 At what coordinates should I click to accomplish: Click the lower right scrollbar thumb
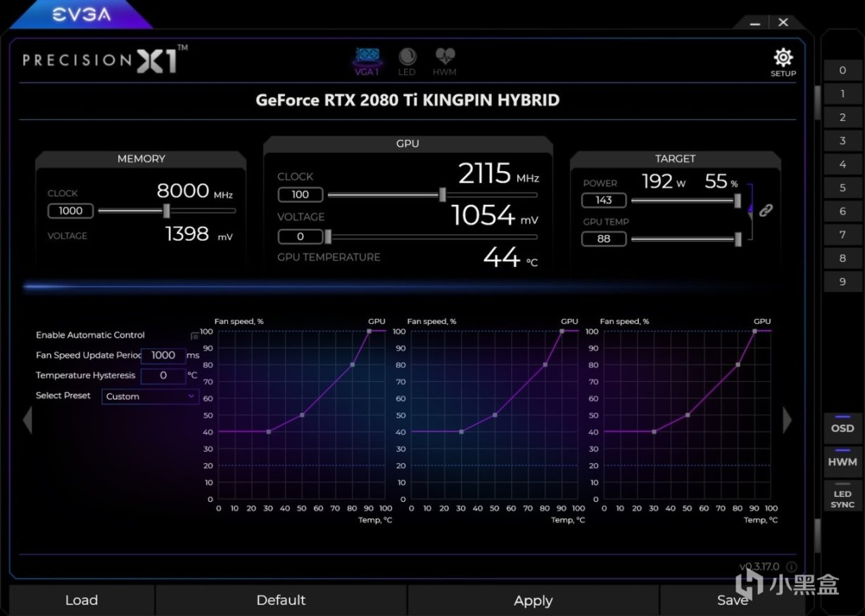point(817,536)
